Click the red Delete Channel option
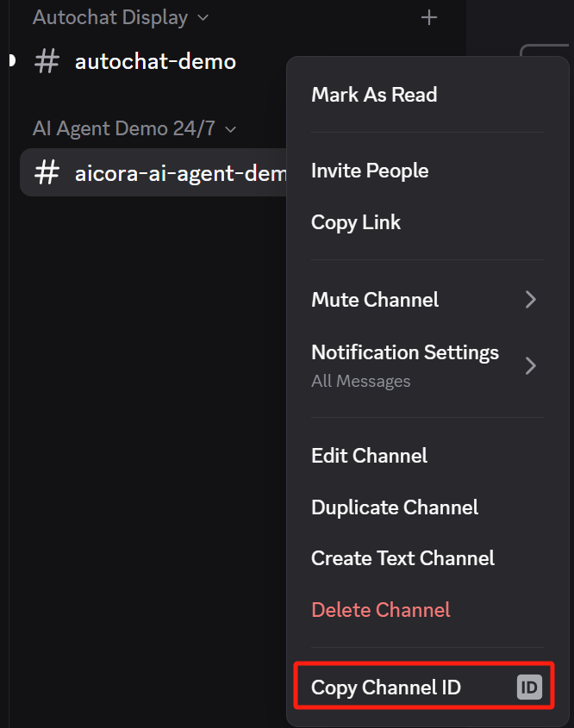The width and height of the screenshot is (574, 728). 381,610
